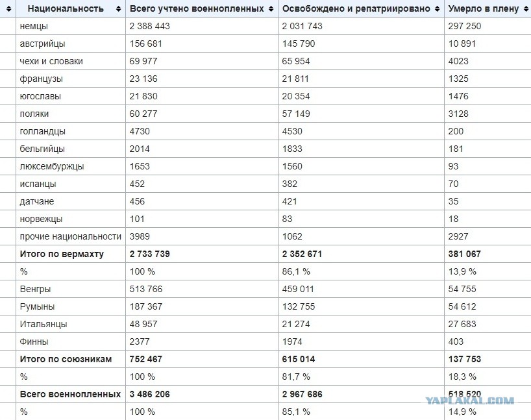Click the 2 388 443 value cell

(x=150, y=27)
